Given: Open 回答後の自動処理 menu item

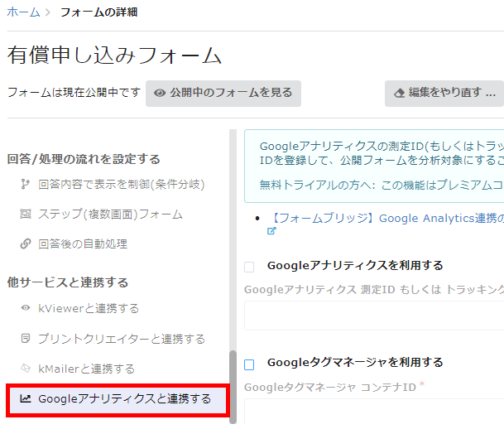Looking at the screenshot, I should (x=83, y=244).
